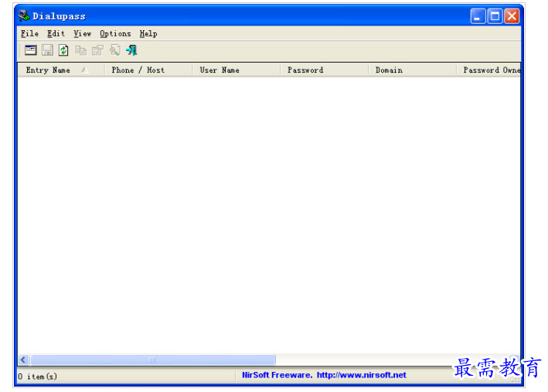548x392 pixels.
Task: Maximize the Dialupass window
Action: (x=495, y=16)
